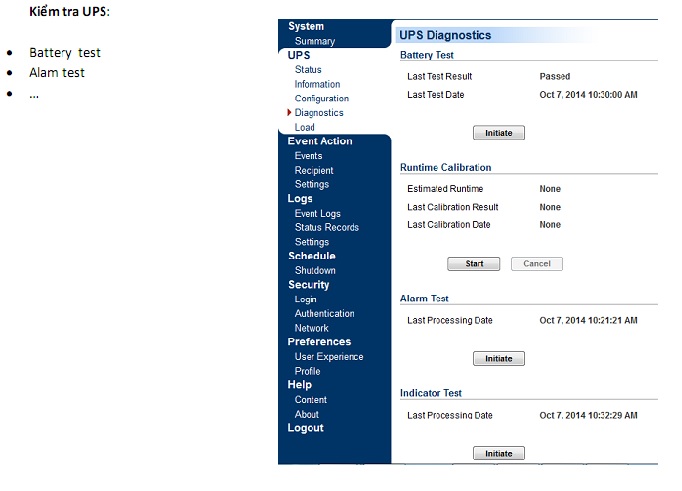Screen dimensions: 682x491
Task: Initiate the Indicator Test
Action: (498, 453)
